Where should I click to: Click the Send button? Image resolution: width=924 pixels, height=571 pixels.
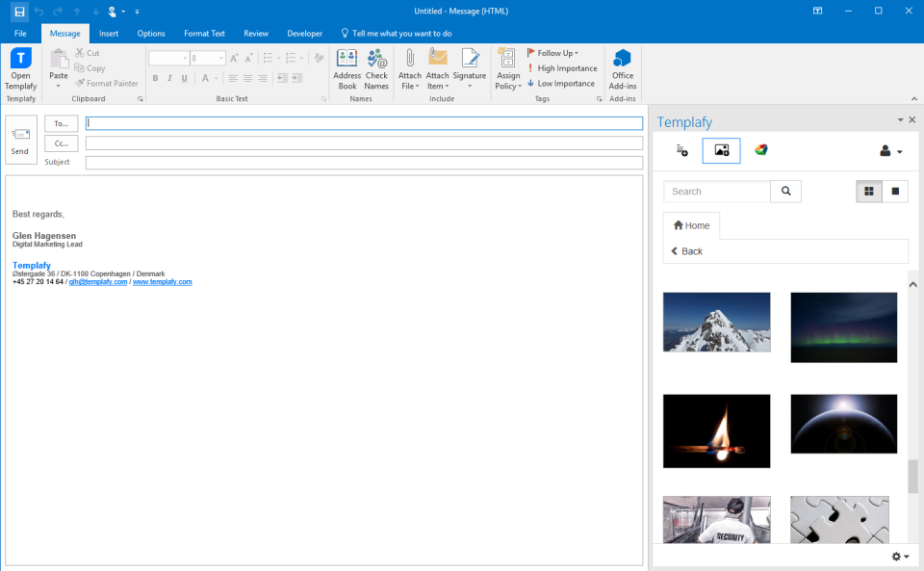click(x=20, y=140)
